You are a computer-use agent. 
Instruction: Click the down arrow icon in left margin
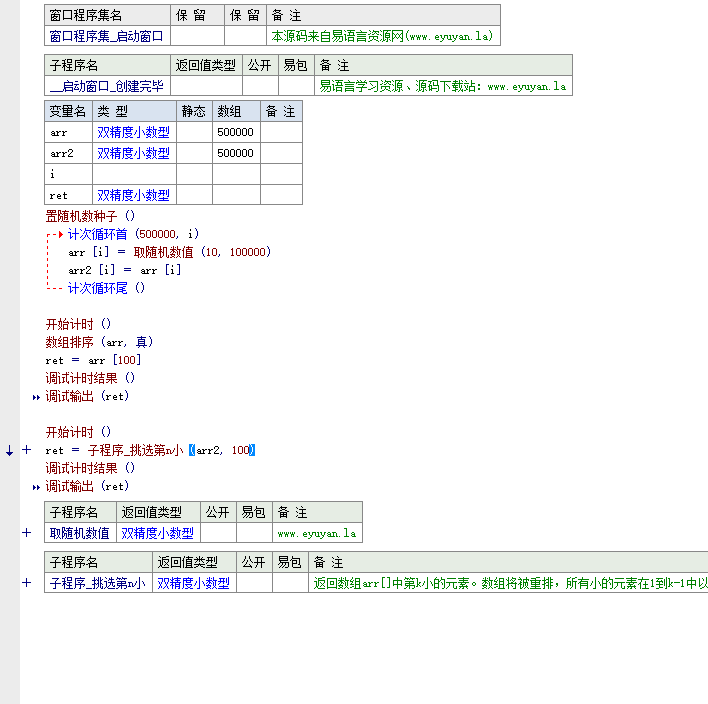pos(10,451)
